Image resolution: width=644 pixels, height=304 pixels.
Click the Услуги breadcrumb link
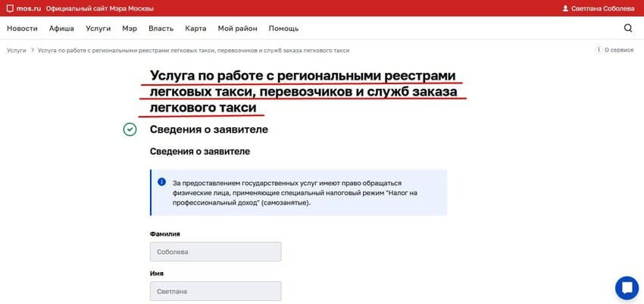point(17,50)
